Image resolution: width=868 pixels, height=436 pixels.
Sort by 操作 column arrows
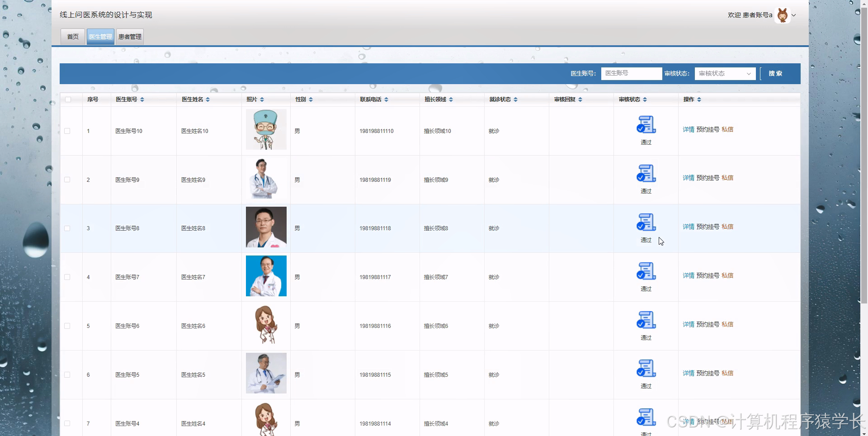pos(699,100)
